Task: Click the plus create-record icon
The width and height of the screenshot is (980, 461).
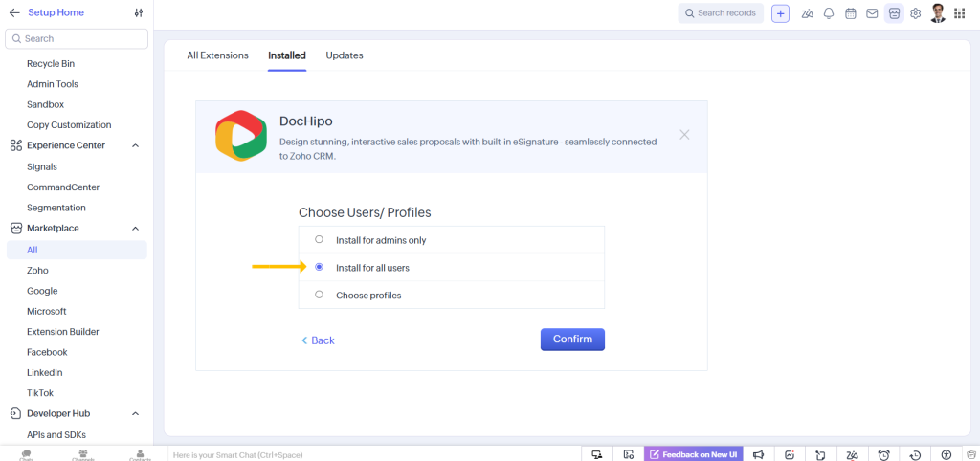Action: [781, 13]
